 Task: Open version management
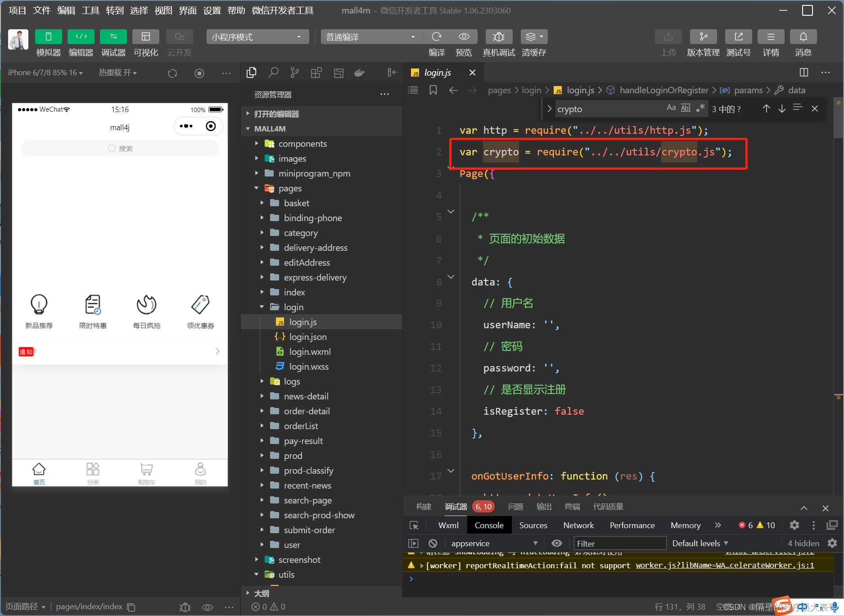click(703, 37)
